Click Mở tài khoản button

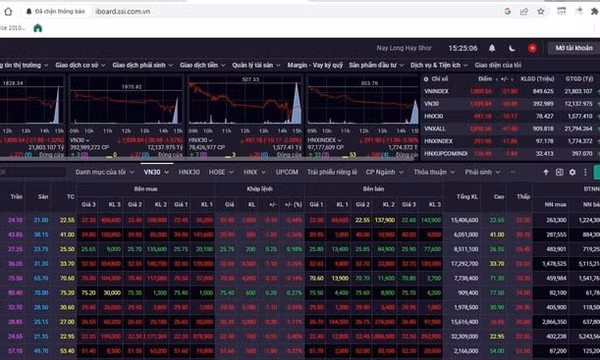tap(574, 48)
